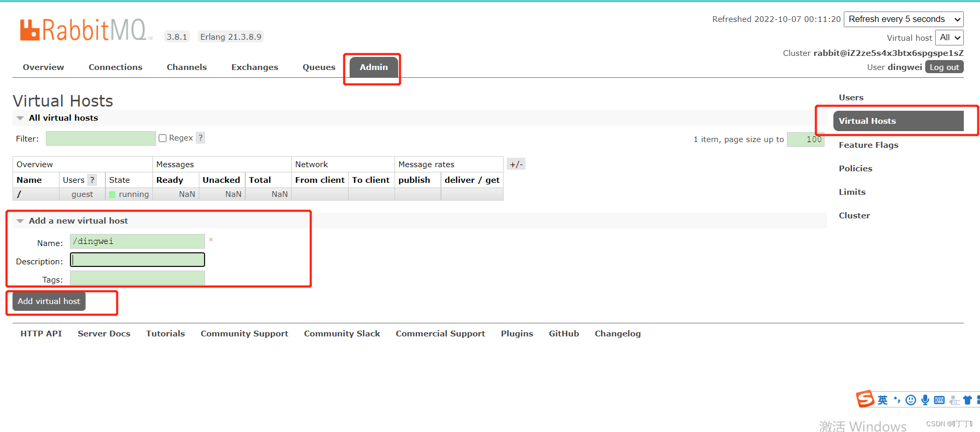Image resolution: width=980 pixels, height=432 pixels.
Task: Toggle Sogou punctuation mode icon
Action: (x=897, y=400)
